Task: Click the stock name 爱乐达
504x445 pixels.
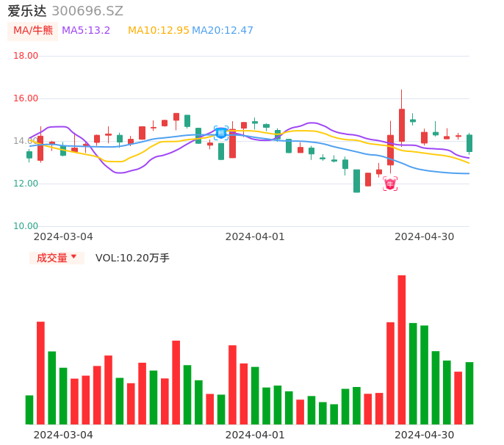Action: coord(27,11)
